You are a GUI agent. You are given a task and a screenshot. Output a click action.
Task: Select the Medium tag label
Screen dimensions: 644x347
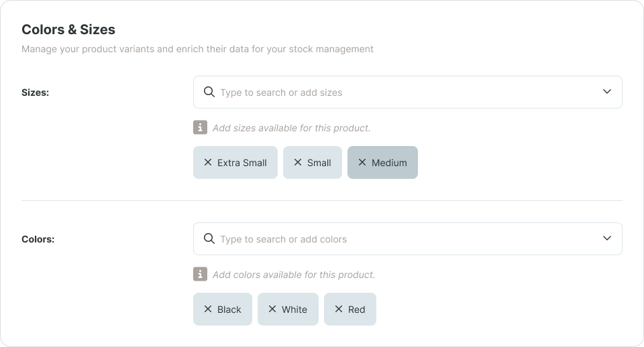point(389,163)
